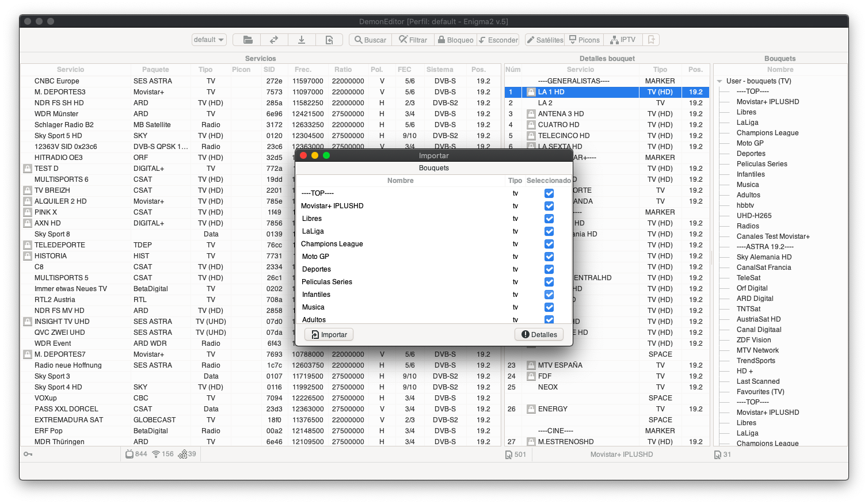The image size is (868, 504).
Task: Select Champions League in bouquets tree
Action: 767,133
